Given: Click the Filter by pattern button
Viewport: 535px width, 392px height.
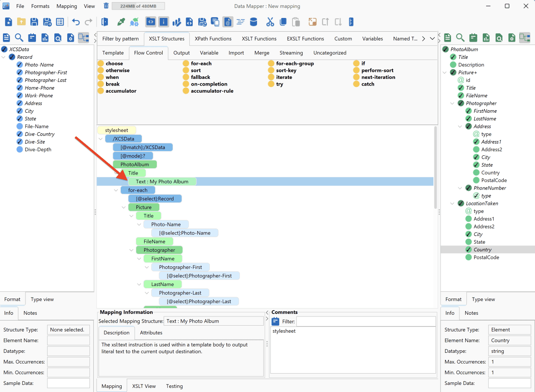Looking at the screenshot, I should click(x=120, y=38).
